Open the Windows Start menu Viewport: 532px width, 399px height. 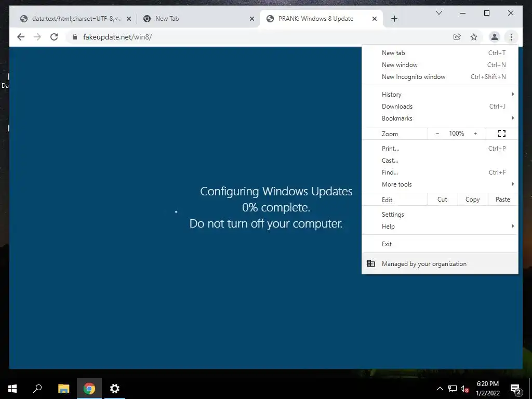tap(12, 389)
